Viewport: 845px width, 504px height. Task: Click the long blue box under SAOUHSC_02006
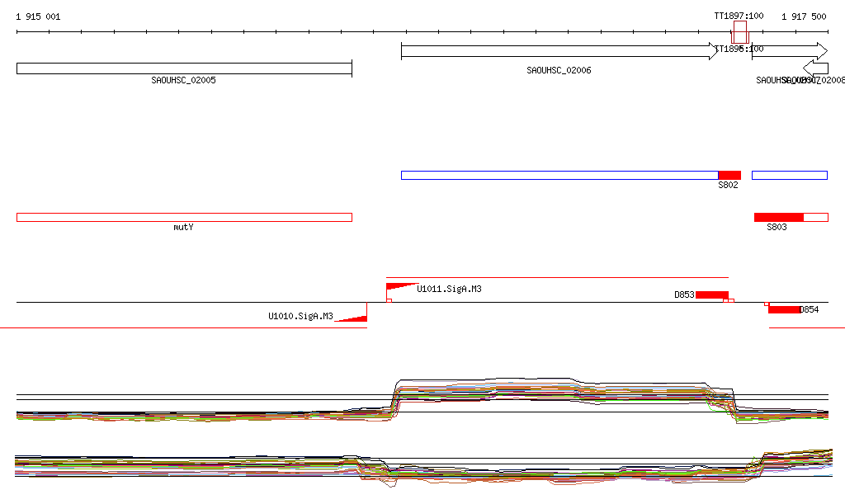560,175
